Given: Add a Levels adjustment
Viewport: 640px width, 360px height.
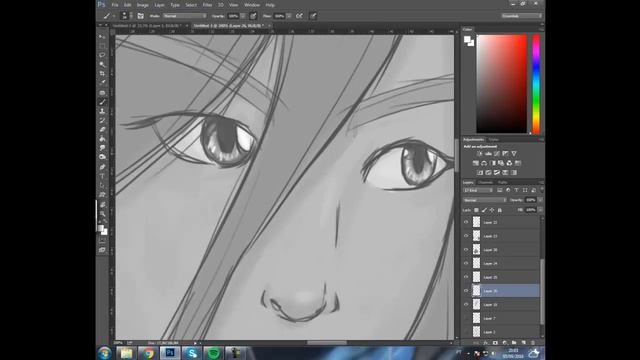Looking at the screenshot, I should click(x=488, y=153).
